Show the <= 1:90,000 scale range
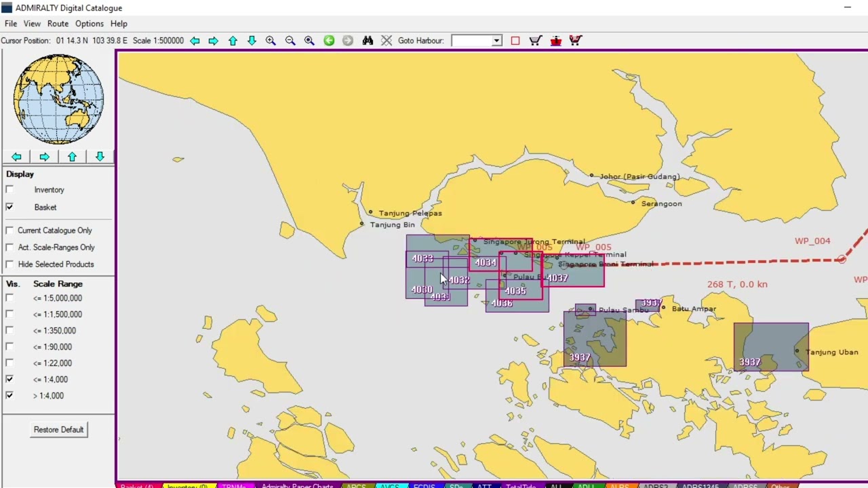 pyautogui.click(x=9, y=346)
